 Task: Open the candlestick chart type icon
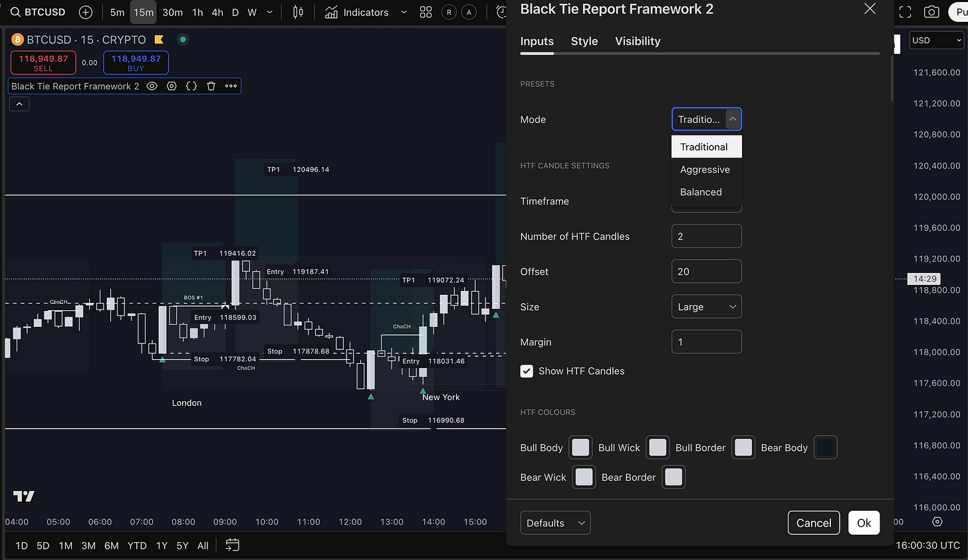pyautogui.click(x=298, y=12)
